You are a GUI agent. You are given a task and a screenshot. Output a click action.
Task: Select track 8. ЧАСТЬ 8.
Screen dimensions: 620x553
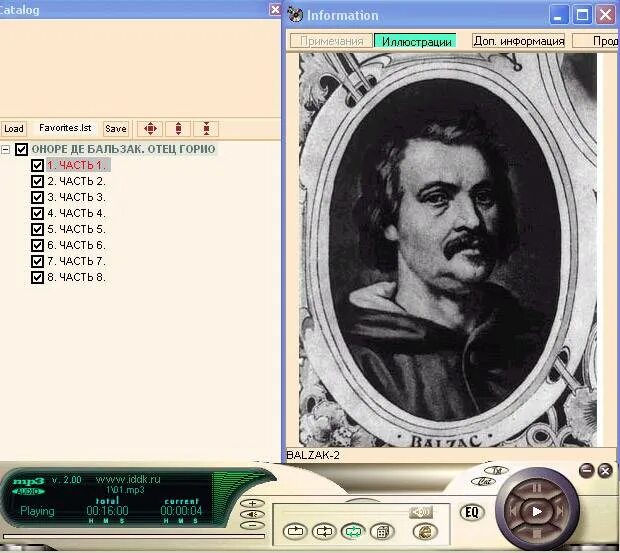coord(77,277)
